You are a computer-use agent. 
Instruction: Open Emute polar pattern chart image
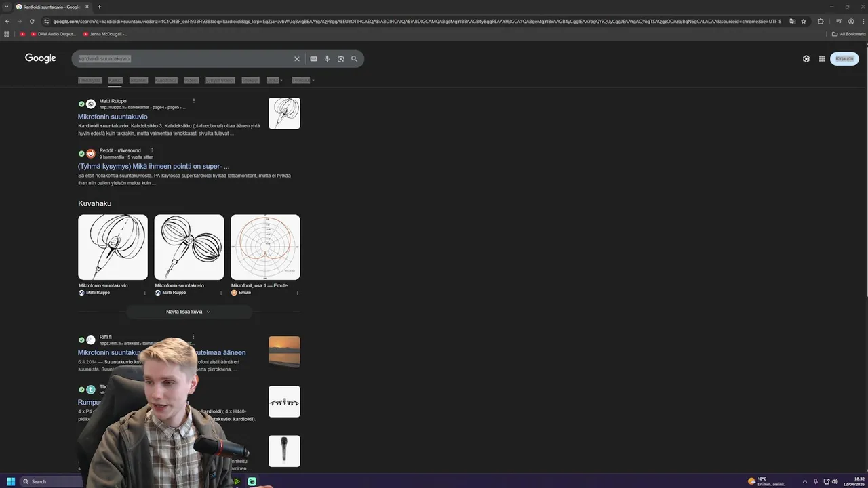265,247
